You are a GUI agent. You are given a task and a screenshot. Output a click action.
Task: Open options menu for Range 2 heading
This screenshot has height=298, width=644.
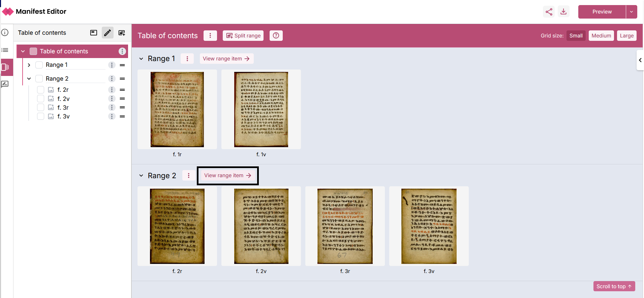coord(189,175)
